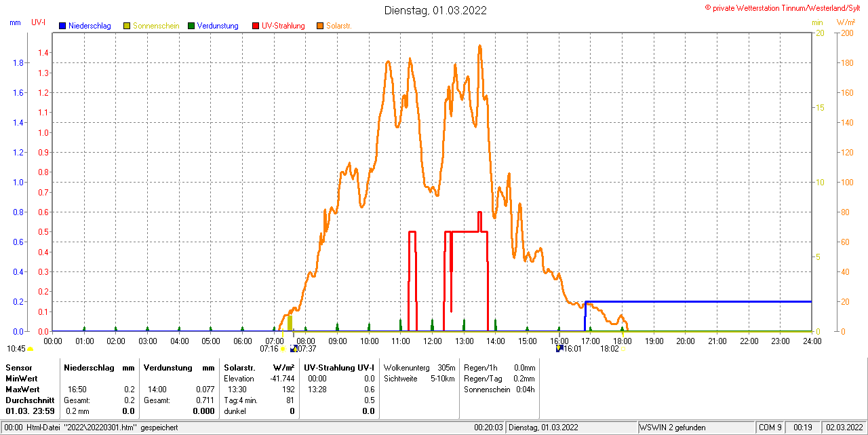
Task: Click the Tag:4 min. label
Action: point(241,400)
